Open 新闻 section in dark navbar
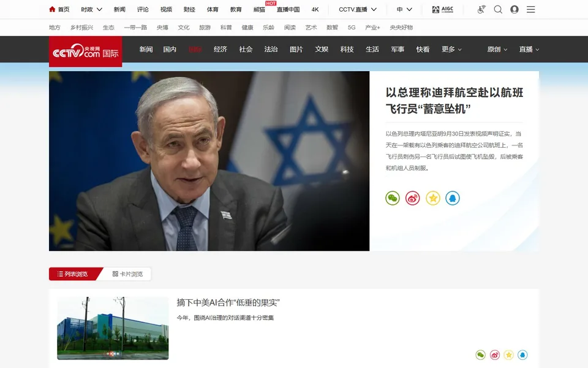Viewport: 588px width, 368px height. 146,49
